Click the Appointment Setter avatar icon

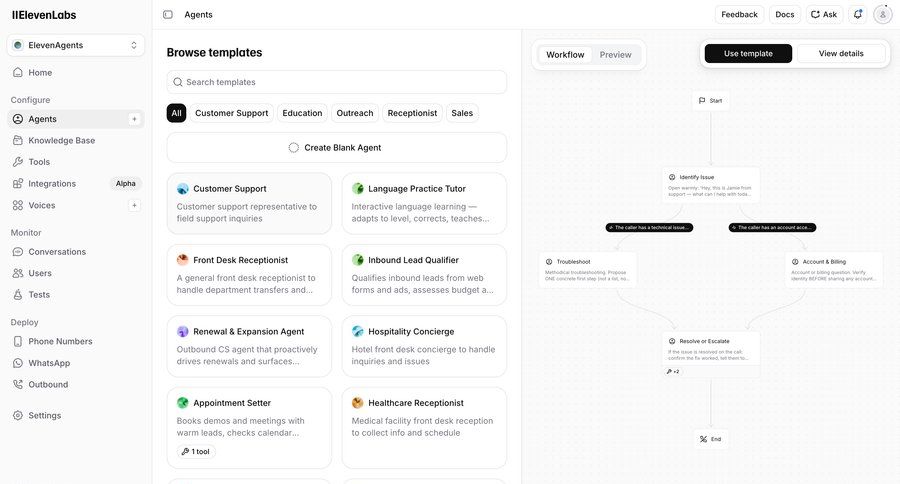(183, 402)
